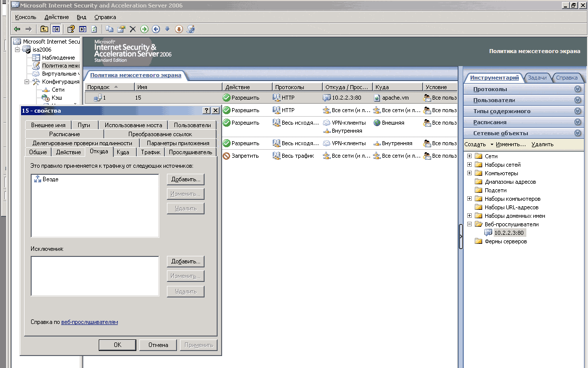The height and width of the screenshot is (368, 588).
Task: Click the Copy pages toolbar icon
Action: (x=109, y=29)
